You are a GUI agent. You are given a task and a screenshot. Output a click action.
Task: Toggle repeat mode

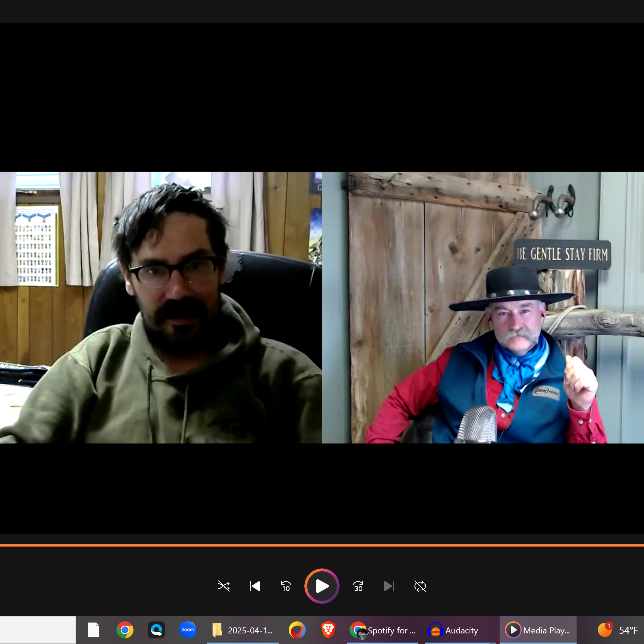click(x=420, y=586)
